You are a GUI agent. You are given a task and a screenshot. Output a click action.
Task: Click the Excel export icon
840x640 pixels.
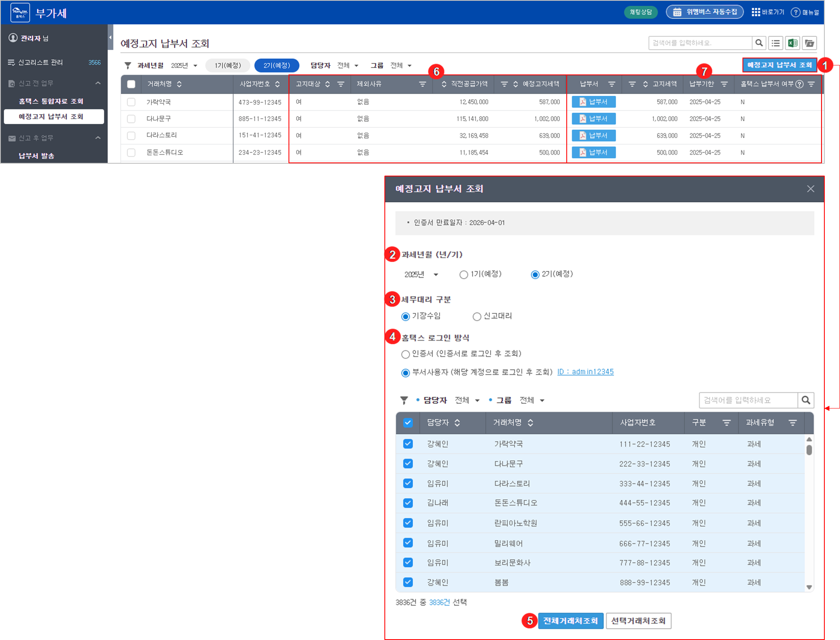[792, 43]
